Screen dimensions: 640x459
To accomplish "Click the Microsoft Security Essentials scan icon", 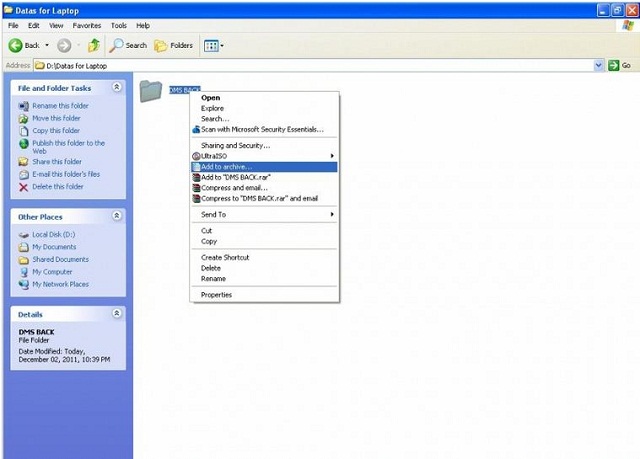I will [196, 129].
